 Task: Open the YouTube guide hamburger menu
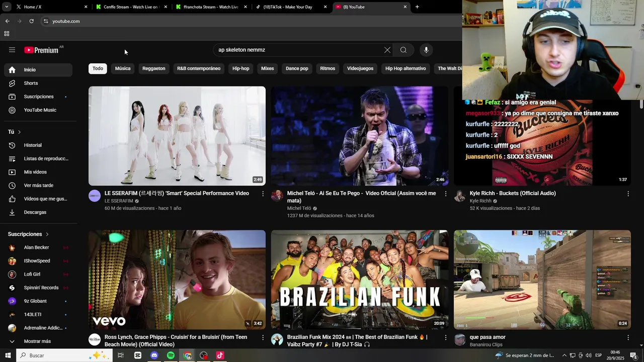pyautogui.click(x=12, y=50)
